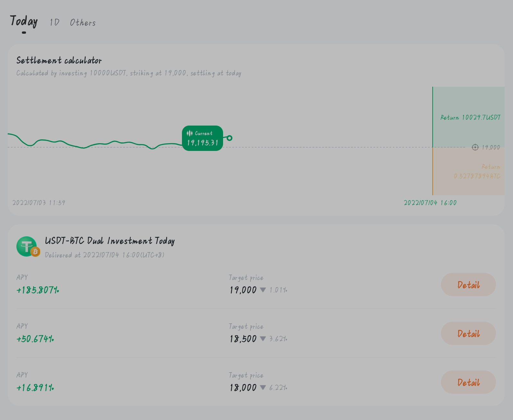Click the orange Return 0.52787894BTC zone
This screenshot has height=420, width=513.
tap(468, 171)
